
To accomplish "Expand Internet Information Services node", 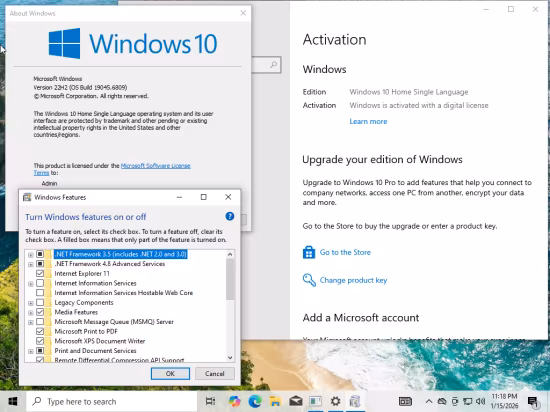I will point(31,284).
